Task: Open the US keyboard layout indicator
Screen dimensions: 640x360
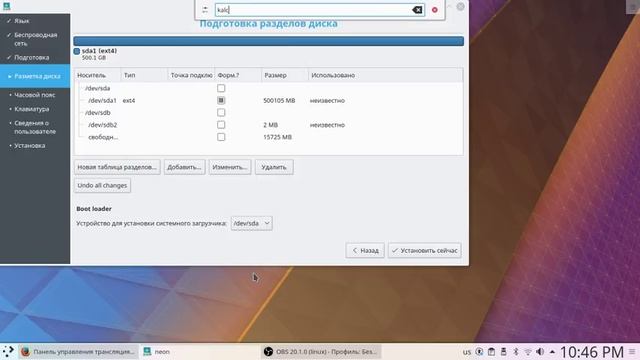Action: pyautogui.click(x=467, y=352)
